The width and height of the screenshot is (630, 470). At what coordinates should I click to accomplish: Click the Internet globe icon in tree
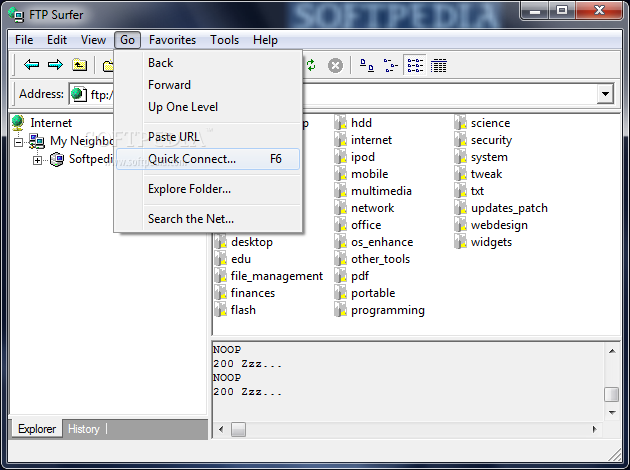click(18, 123)
